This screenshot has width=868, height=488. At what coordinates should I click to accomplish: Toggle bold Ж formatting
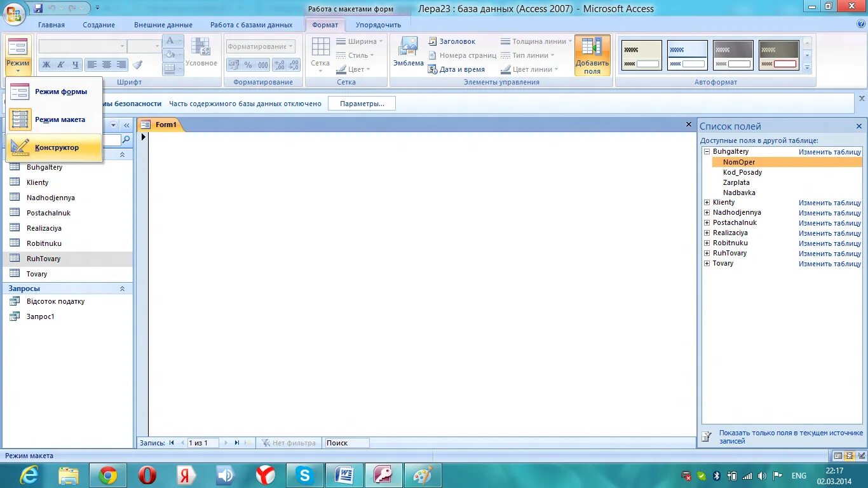(x=46, y=65)
